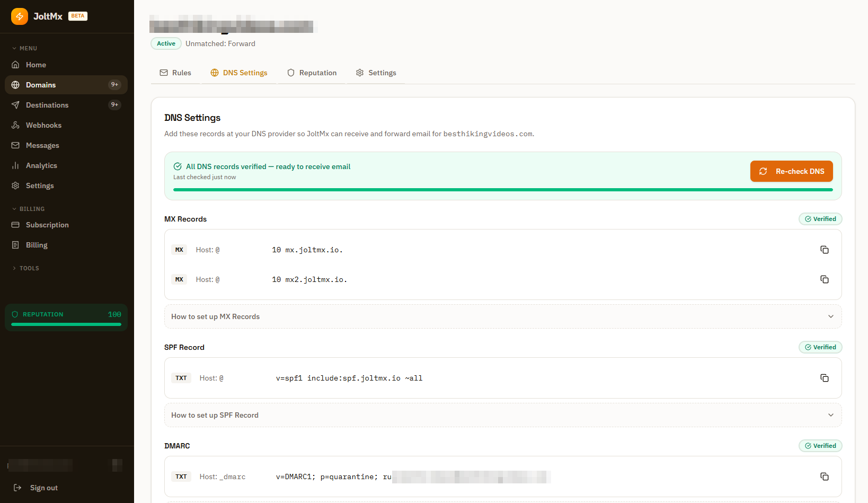Go to Home in sidebar menu

click(66, 65)
